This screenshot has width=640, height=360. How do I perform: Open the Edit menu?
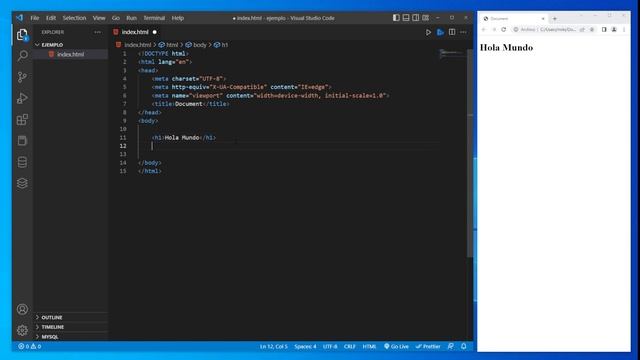click(51, 18)
